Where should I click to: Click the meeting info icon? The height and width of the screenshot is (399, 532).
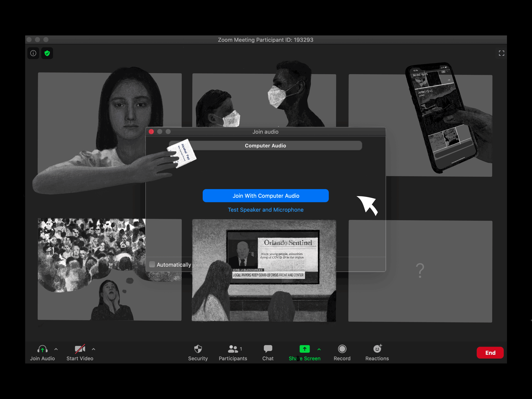(33, 53)
